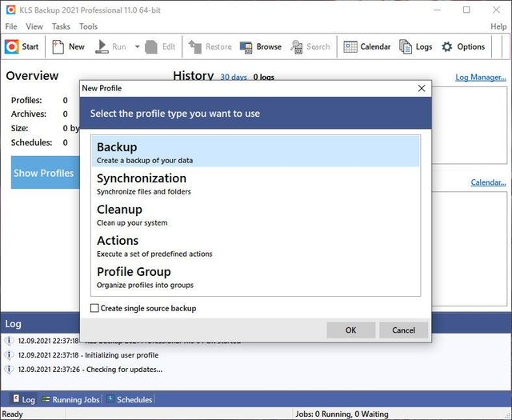Click the Initializing user profile log entry
This screenshot has width=512, height=420.
(x=88, y=355)
